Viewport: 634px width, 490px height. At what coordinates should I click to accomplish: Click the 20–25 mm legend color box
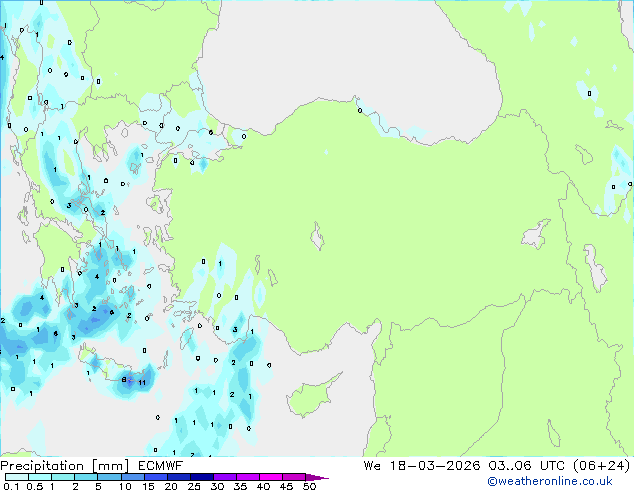pos(178,477)
